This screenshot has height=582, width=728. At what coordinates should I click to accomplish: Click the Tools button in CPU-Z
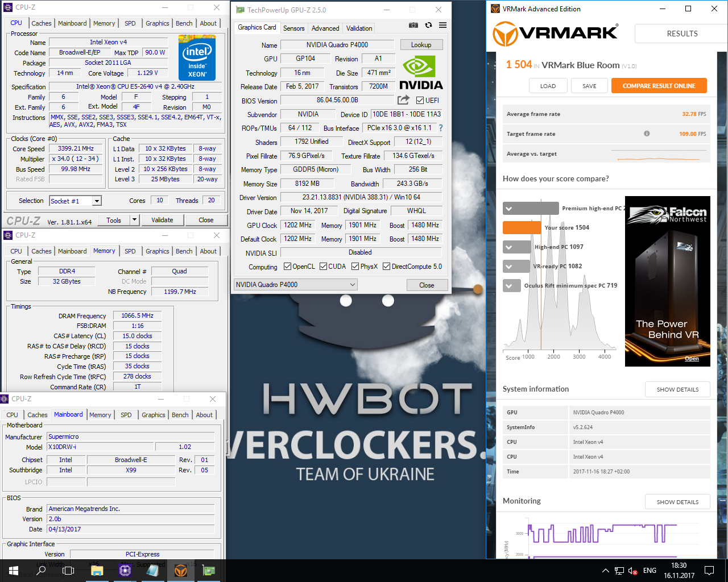[114, 220]
